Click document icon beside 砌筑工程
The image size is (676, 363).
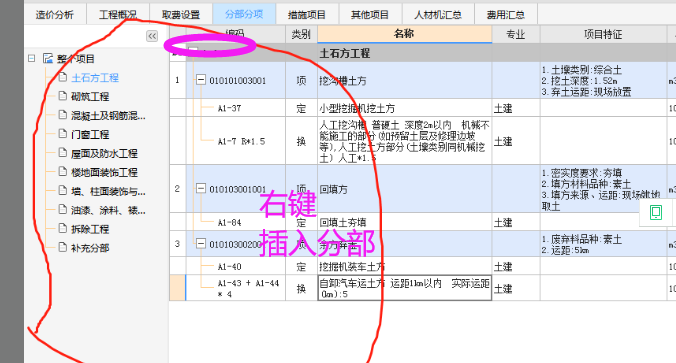[63, 96]
